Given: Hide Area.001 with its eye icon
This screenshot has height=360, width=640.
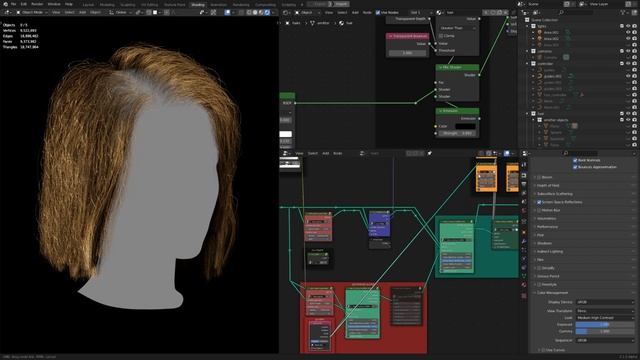Looking at the screenshot, I should [x=628, y=32].
